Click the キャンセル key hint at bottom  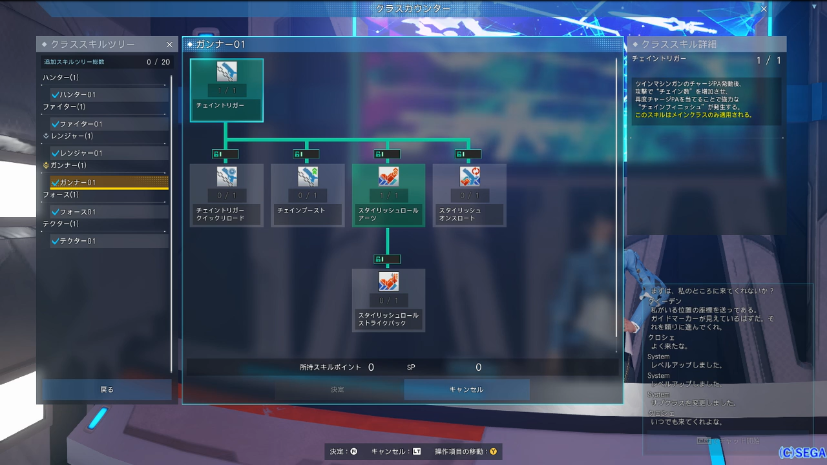click(396, 451)
